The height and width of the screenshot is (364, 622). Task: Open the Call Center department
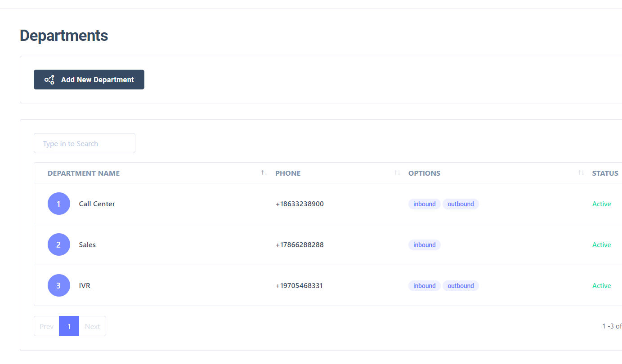point(97,204)
